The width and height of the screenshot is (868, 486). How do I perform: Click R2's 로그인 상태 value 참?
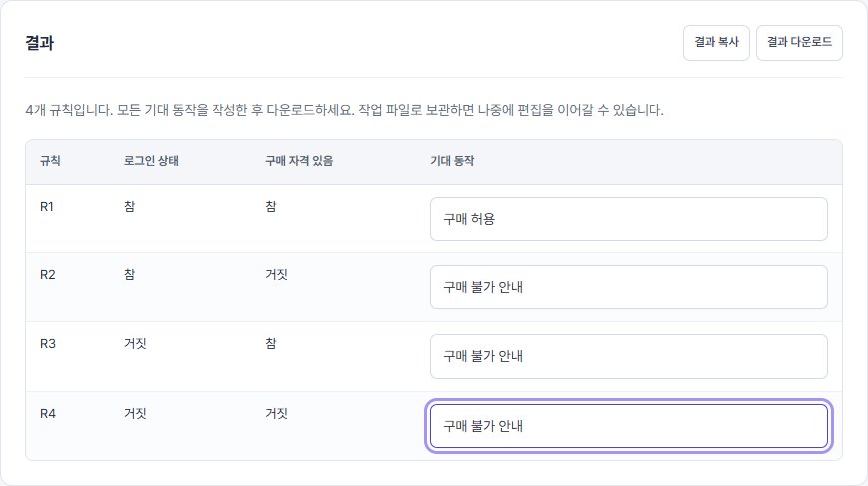tap(129, 275)
